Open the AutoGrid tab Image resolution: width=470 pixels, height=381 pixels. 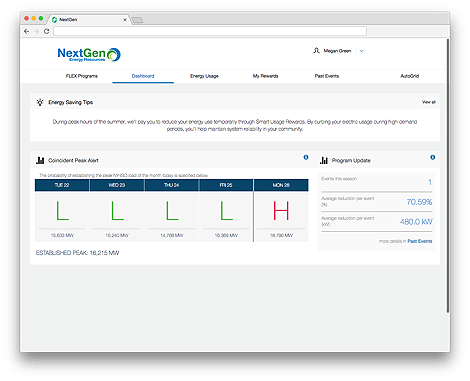click(x=410, y=76)
